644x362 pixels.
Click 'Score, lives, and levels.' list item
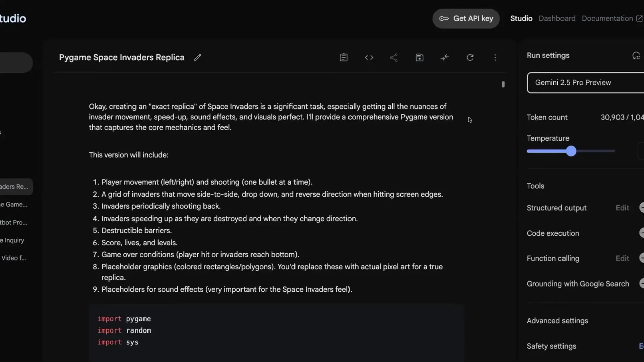[140, 243]
